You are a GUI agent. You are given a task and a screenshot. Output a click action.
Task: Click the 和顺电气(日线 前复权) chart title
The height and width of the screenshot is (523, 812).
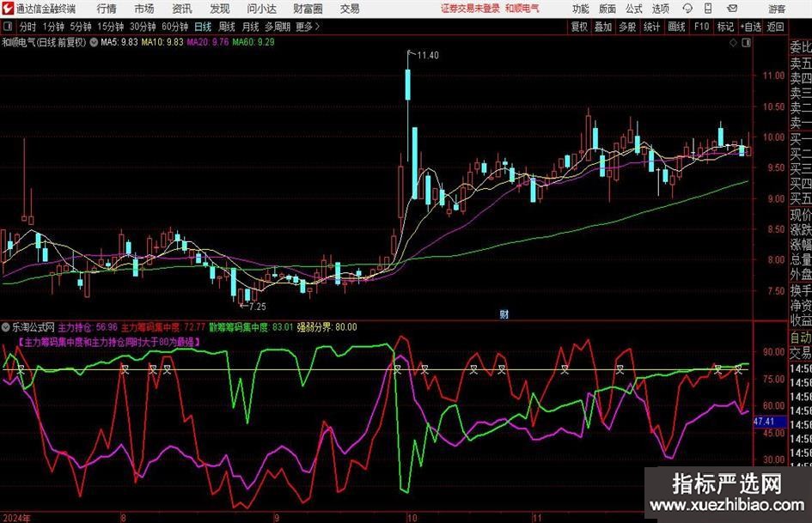44,42
